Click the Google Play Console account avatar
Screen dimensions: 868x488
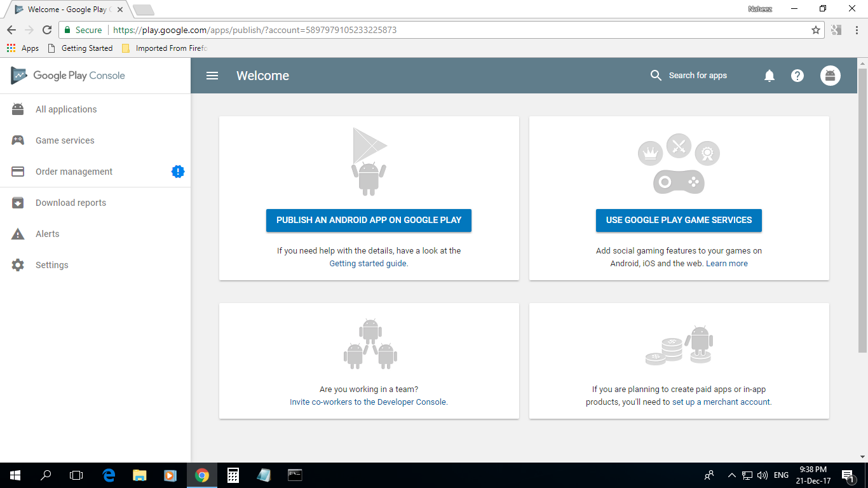point(831,75)
